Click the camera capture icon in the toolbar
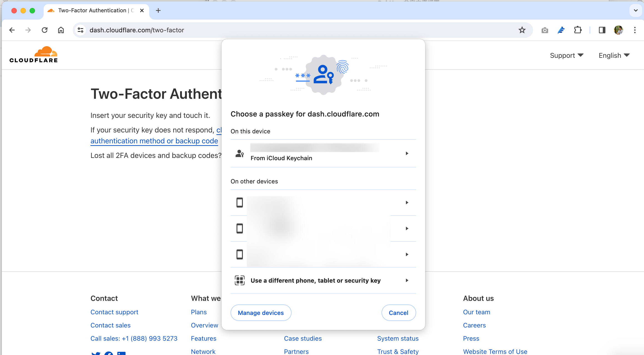This screenshot has width=644, height=355. 545,30
